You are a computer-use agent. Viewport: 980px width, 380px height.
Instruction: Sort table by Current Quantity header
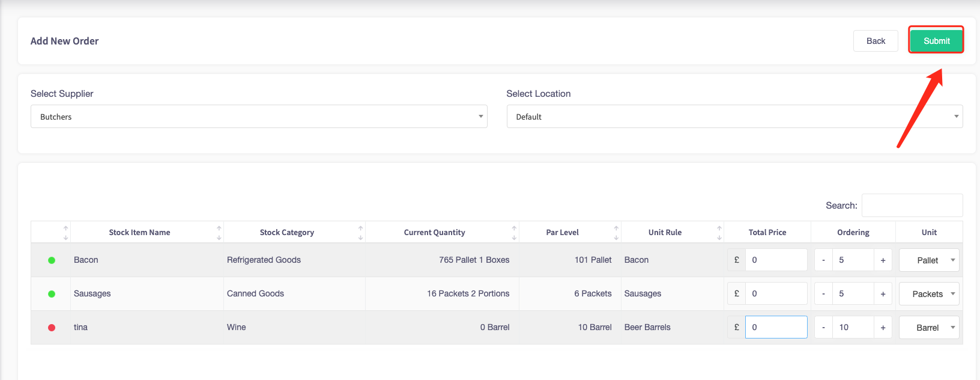point(442,233)
